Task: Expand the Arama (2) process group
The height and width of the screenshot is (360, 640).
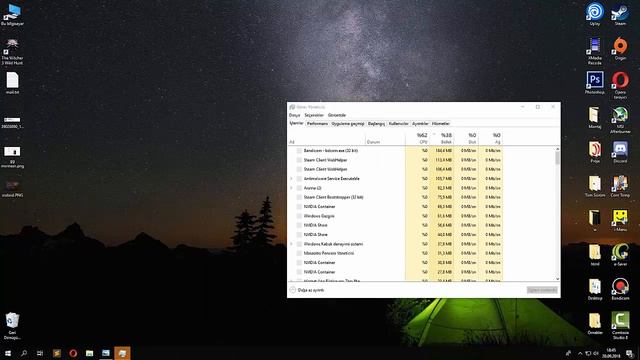Action: click(291, 188)
